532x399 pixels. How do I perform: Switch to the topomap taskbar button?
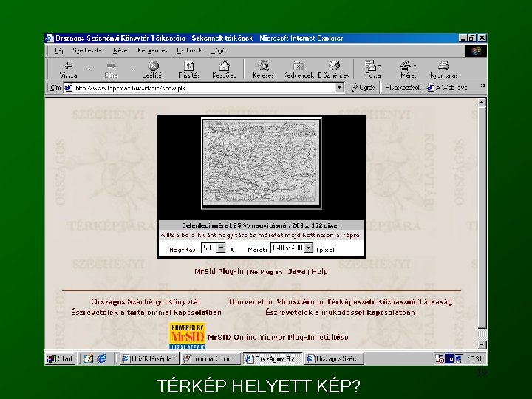(x=211, y=358)
